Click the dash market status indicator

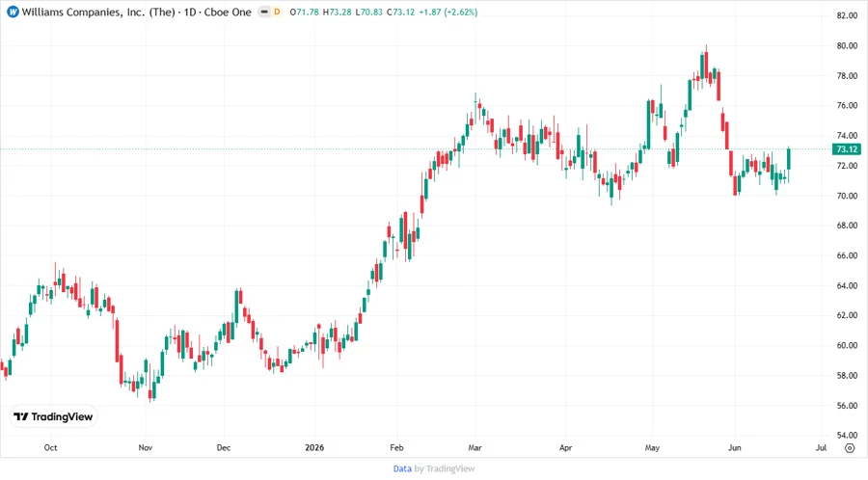click(x=264, y=12)
